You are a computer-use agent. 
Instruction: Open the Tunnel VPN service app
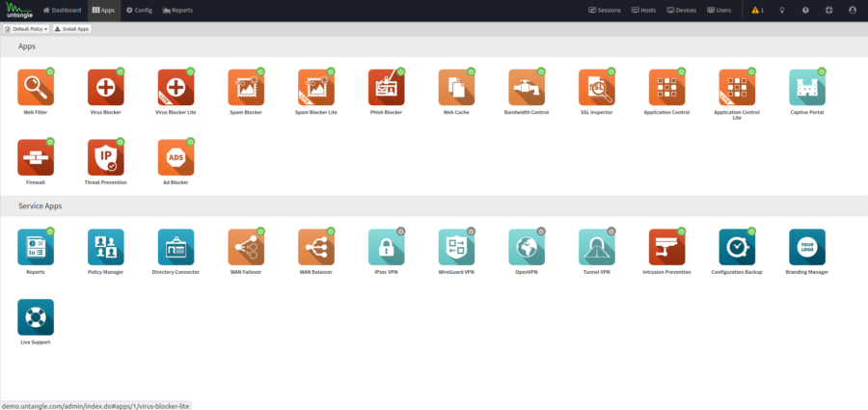[597, 247]
